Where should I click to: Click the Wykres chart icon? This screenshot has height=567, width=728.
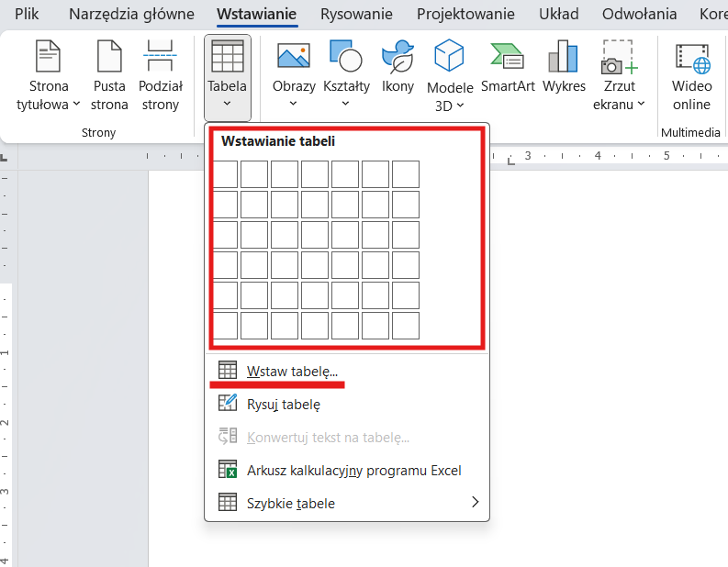point(564,57)
